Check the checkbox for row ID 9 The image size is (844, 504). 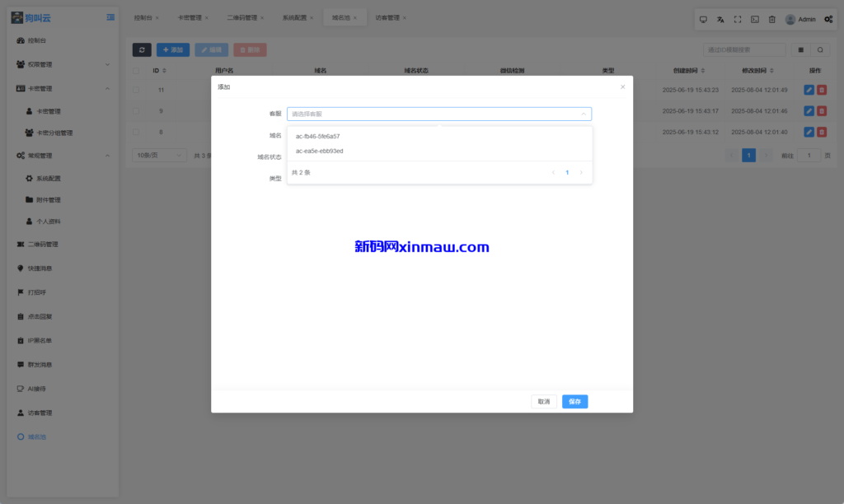coord(136,111)
